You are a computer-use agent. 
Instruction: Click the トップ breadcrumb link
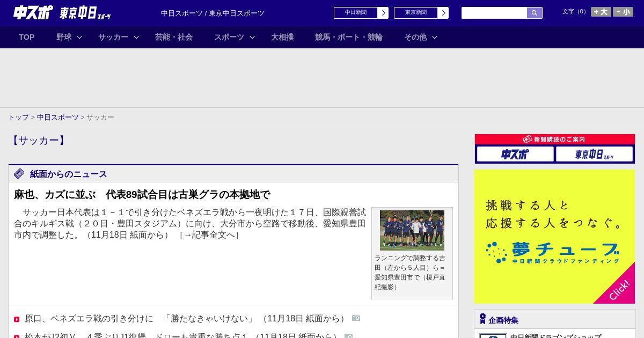18,117
